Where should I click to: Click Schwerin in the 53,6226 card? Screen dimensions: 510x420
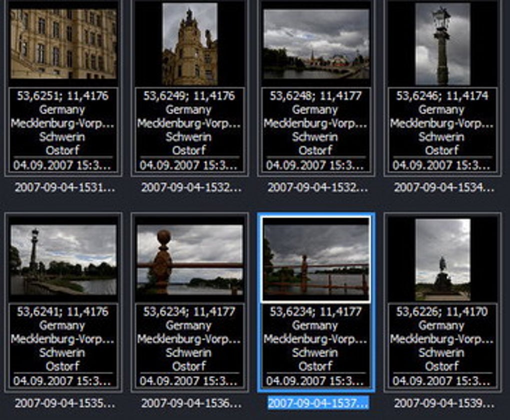(441, 352)
